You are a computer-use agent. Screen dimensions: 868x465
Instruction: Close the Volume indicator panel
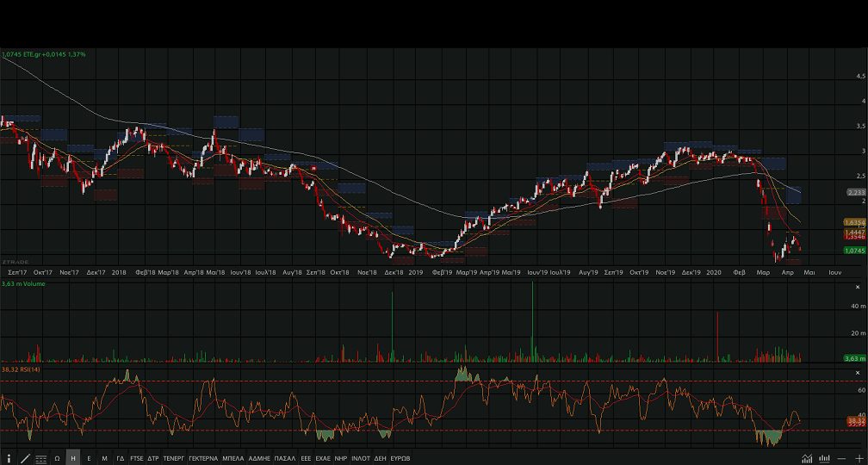pos(857,286)
